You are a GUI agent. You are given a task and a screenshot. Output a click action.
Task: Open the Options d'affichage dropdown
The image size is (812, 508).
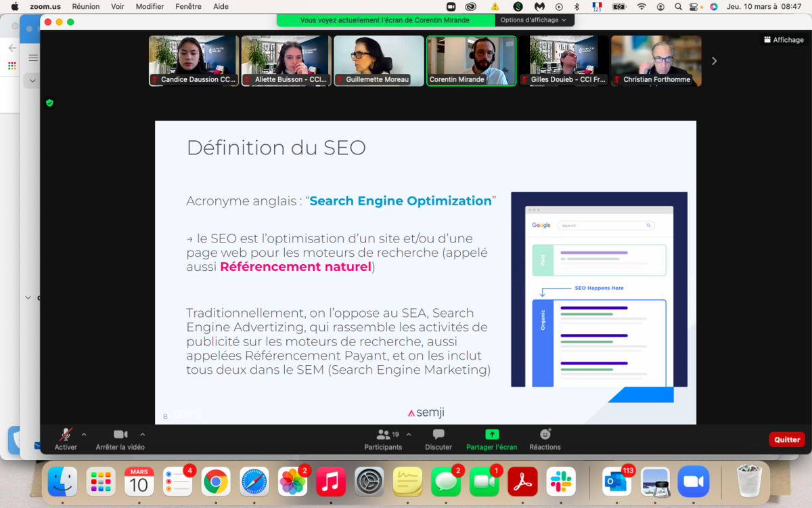pyautogui.click(x=534, y=20)
